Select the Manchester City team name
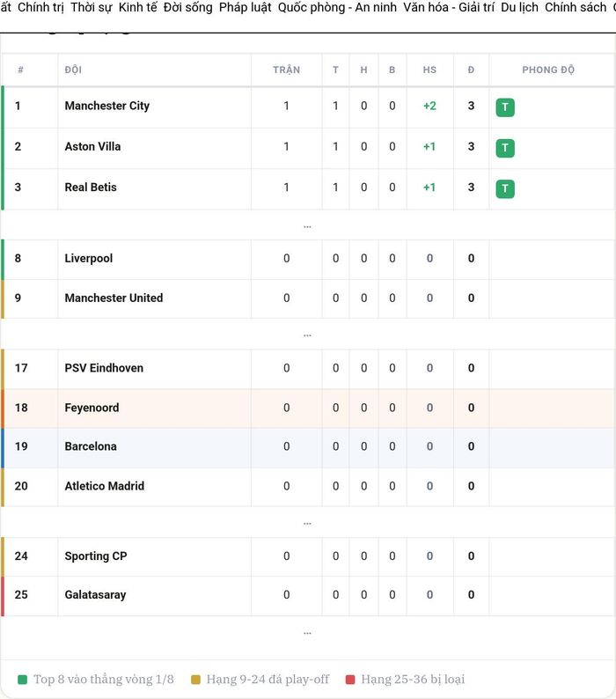 [107, 106]
